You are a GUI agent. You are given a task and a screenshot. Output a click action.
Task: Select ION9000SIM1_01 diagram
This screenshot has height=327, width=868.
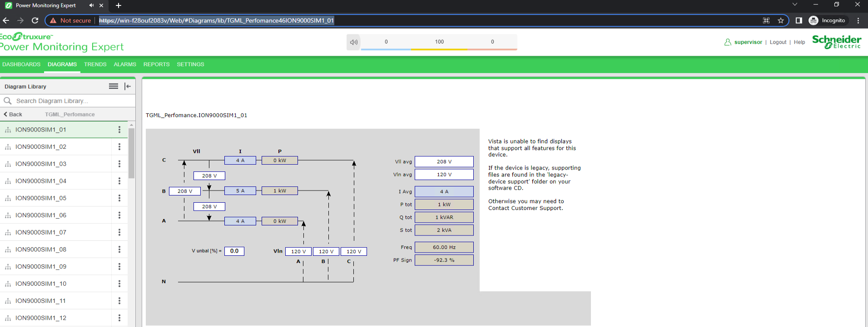41,130
